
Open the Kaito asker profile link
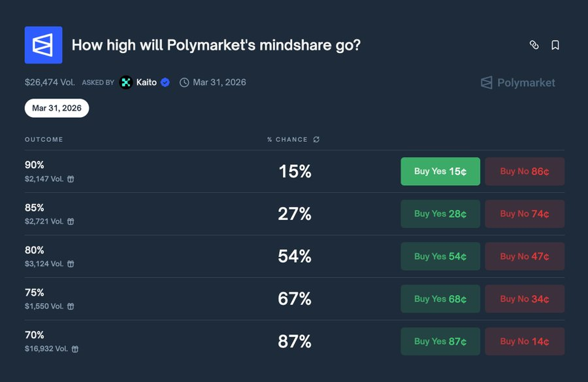146,82
